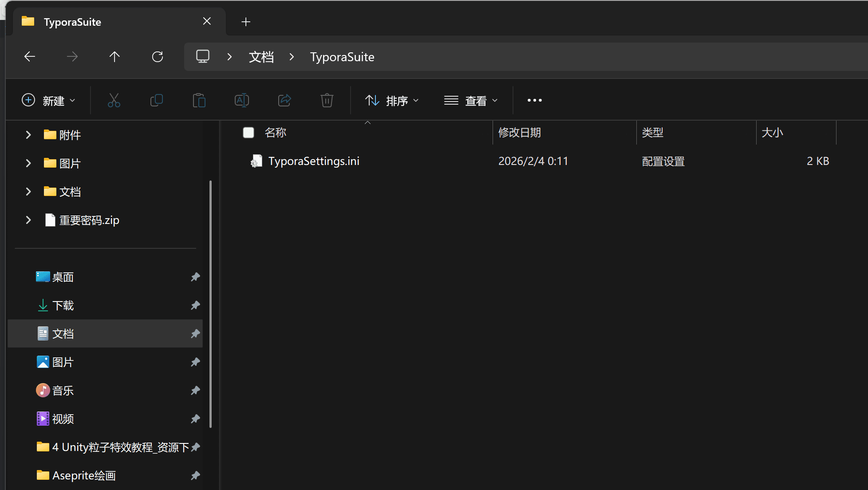Click the Paste clipboard icon
868x490 pixels.
199,101
